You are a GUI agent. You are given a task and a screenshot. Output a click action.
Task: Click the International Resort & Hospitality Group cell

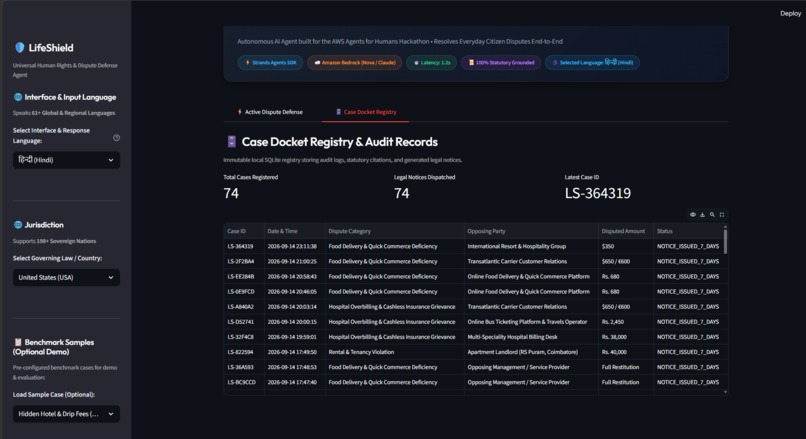531,246
